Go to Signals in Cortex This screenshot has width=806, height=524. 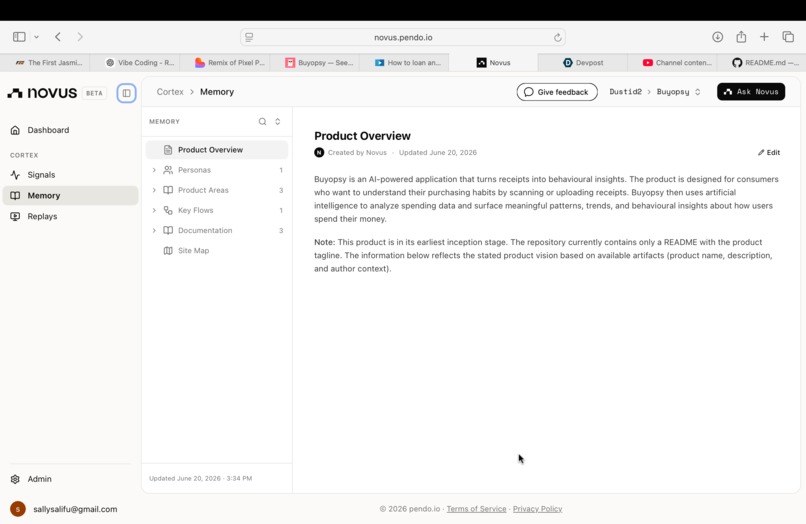click(70, 175)
